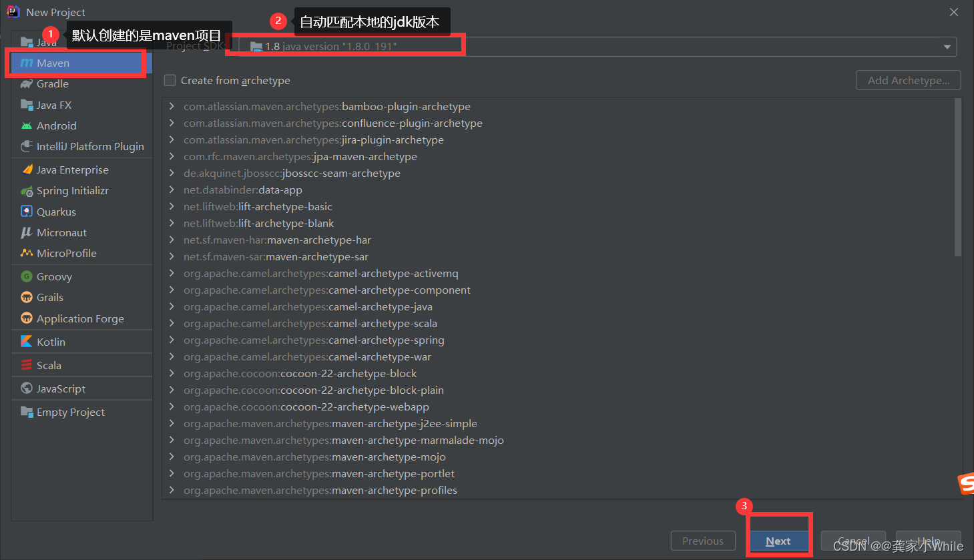Click the Next button

[x=778, y=541]
